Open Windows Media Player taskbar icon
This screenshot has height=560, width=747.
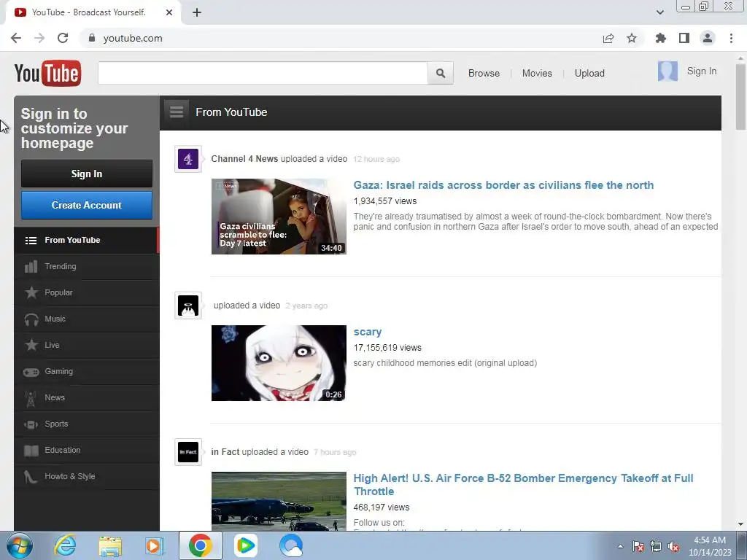155,545
